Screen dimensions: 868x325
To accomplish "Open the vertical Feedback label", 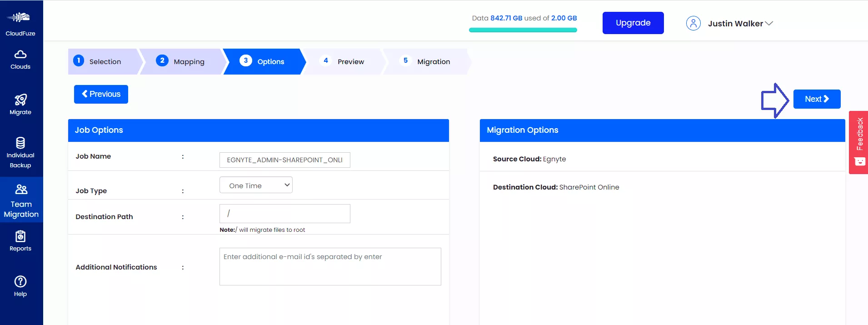I will 859,134.
